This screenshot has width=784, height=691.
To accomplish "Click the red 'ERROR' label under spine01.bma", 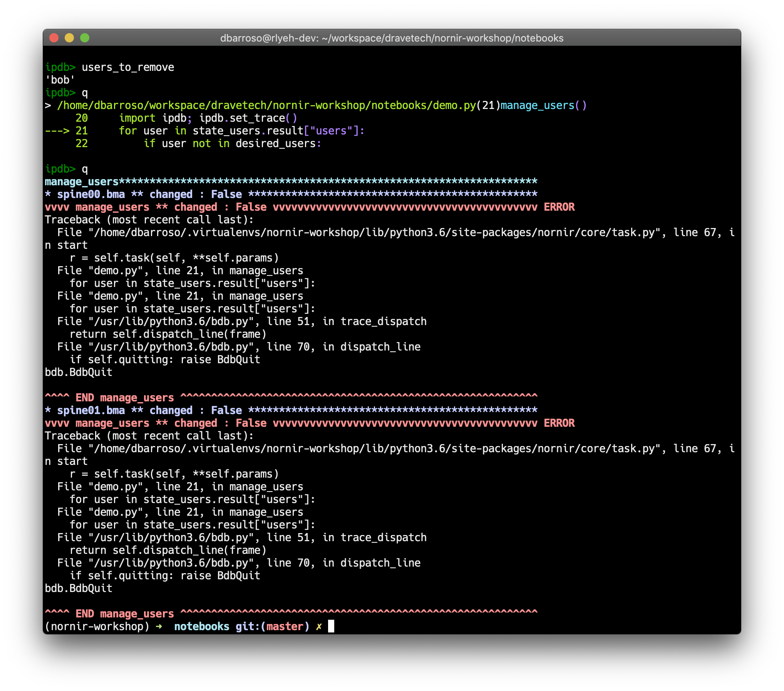I will click(x=559, y=423).
